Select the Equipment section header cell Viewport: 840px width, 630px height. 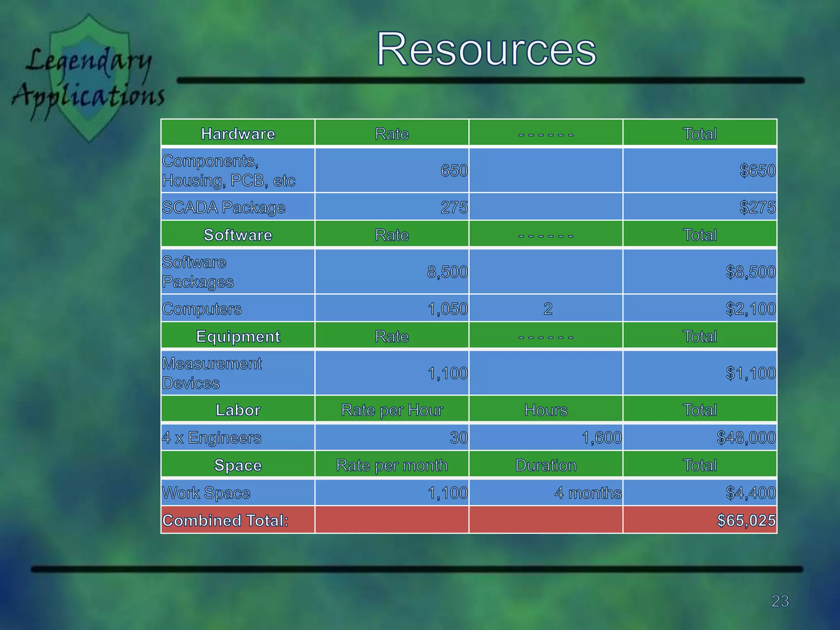(238, 336)
